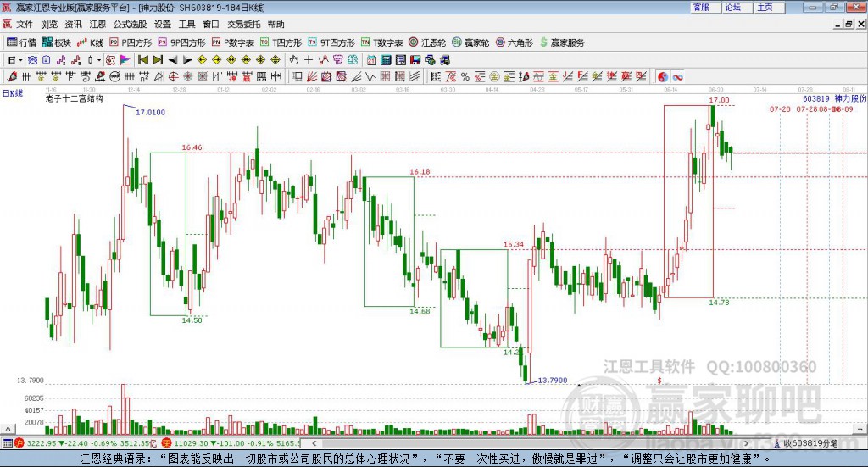The width and height of the screenshot is (868, 467).
Task: Enable the crosshair cursor tool
Action: (309, 60)
